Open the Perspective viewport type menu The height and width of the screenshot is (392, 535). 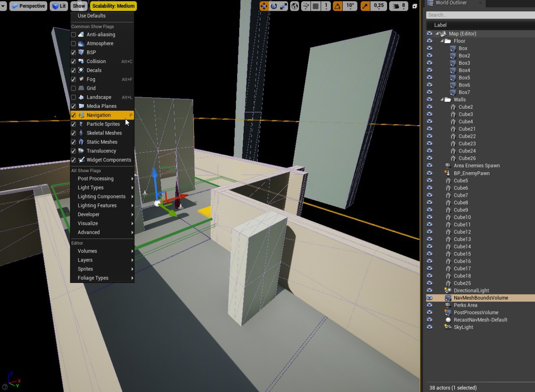28,6
